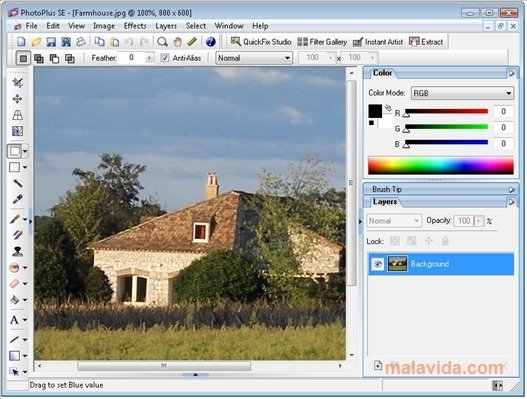The width and height of the screenshot is (527, 399).
Task: Print the image with the printer icon
Action: (x=81, y=42)
